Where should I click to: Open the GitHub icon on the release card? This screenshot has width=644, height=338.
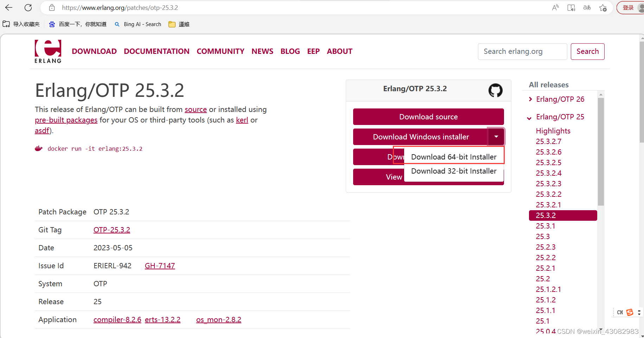495,90
